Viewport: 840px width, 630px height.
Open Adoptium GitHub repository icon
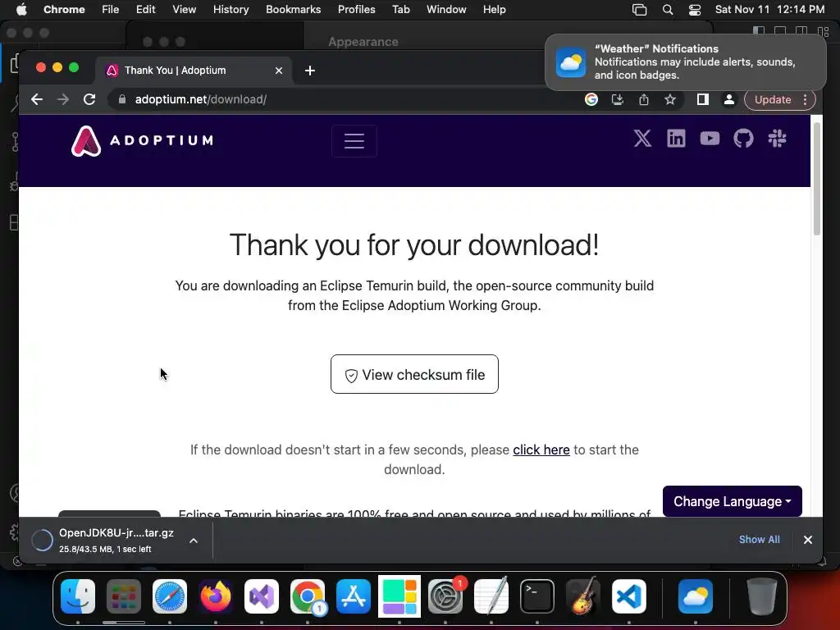click(743, 138)
